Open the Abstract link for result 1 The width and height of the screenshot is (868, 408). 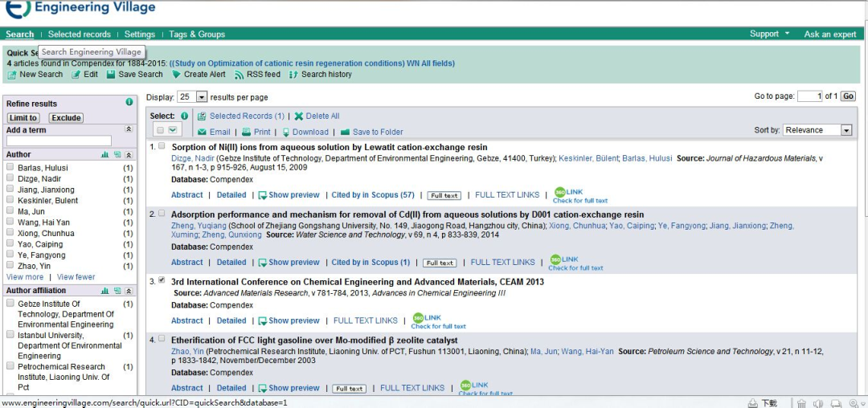187,194
